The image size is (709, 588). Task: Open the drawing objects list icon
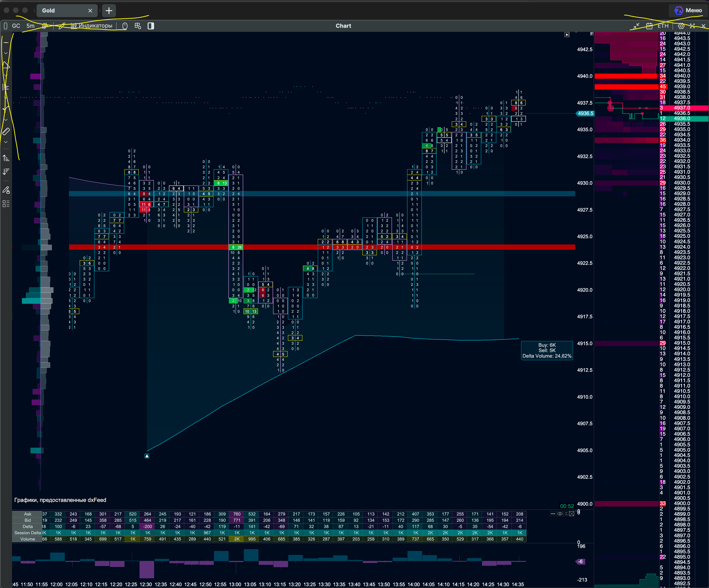tap(6, 204)
